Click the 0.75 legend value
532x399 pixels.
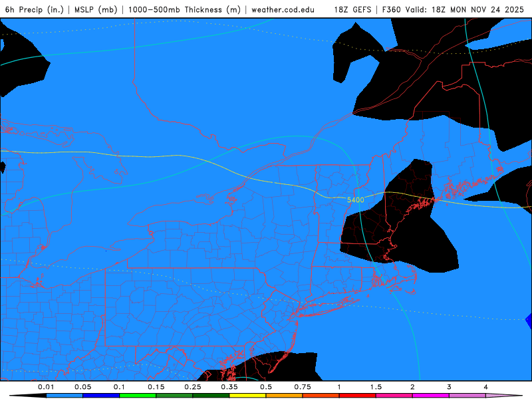(303, 387)
